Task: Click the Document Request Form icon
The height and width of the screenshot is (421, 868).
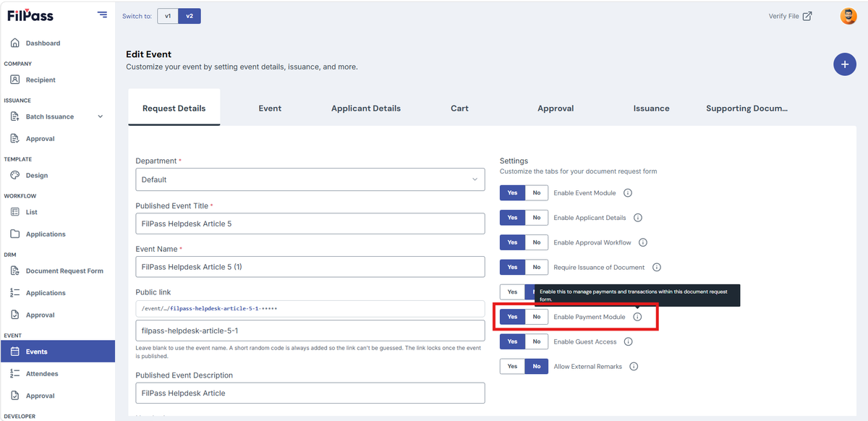Action: pyautogui.click(x=14, y=271)
